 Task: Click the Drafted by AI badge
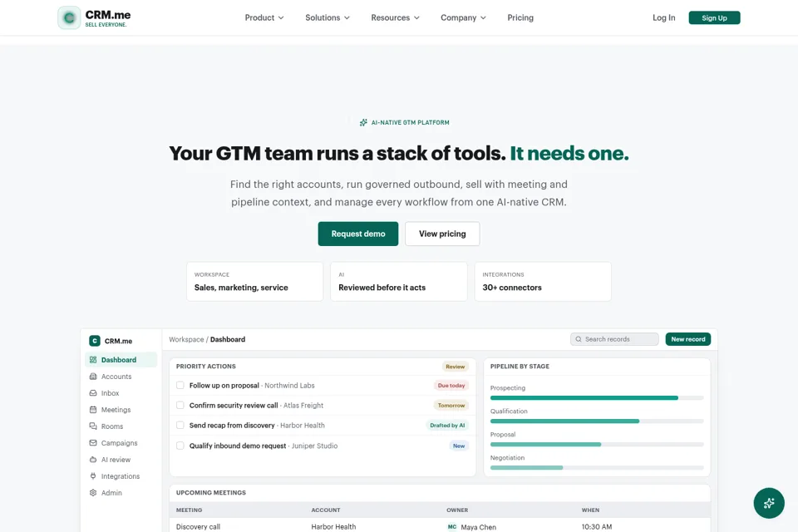tap(447, 425)
